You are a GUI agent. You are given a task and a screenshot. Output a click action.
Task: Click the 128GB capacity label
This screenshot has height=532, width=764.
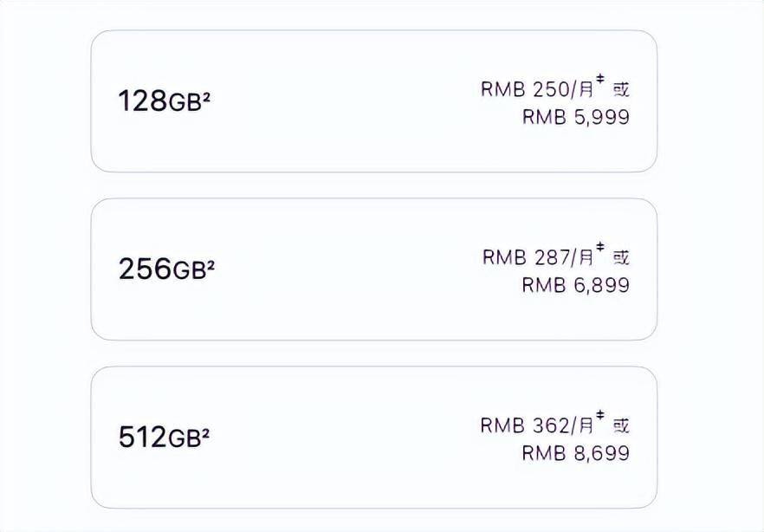coord(161,101)
